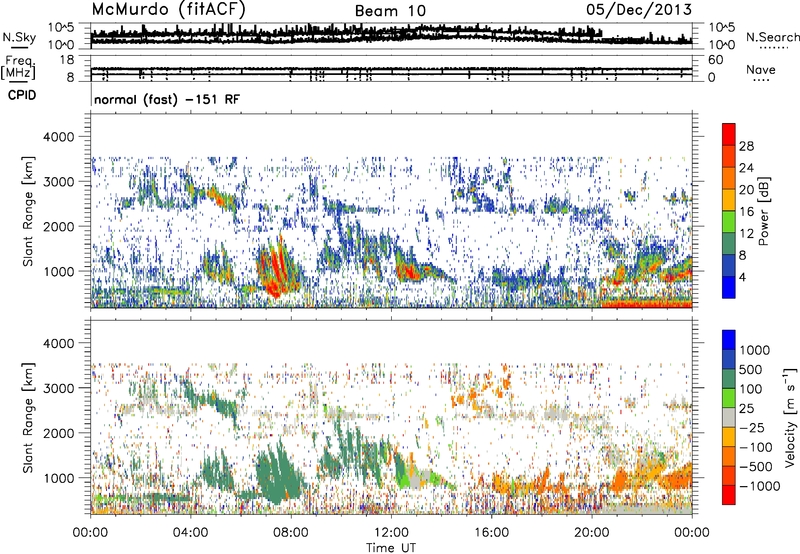Click the Velocity [m s-1] colorbar title
This screenshot has width=800, height=554.
tap(790, 417)
